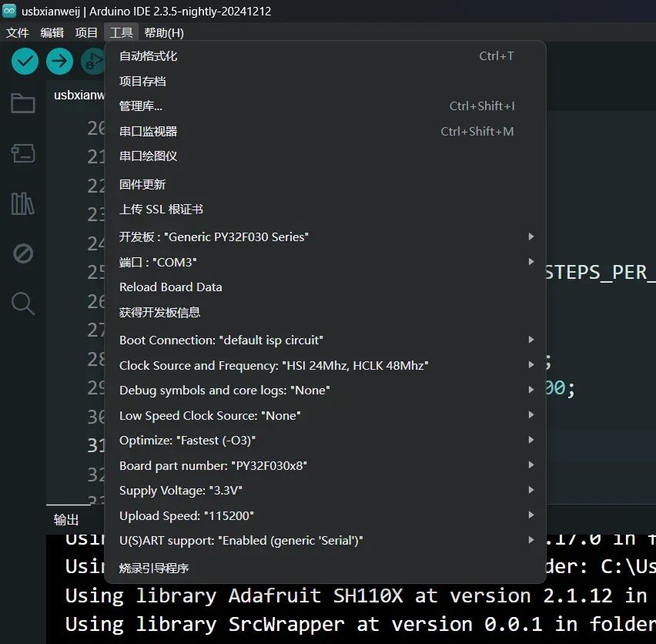Click line number 24 in the gutter

pos(95,243)
